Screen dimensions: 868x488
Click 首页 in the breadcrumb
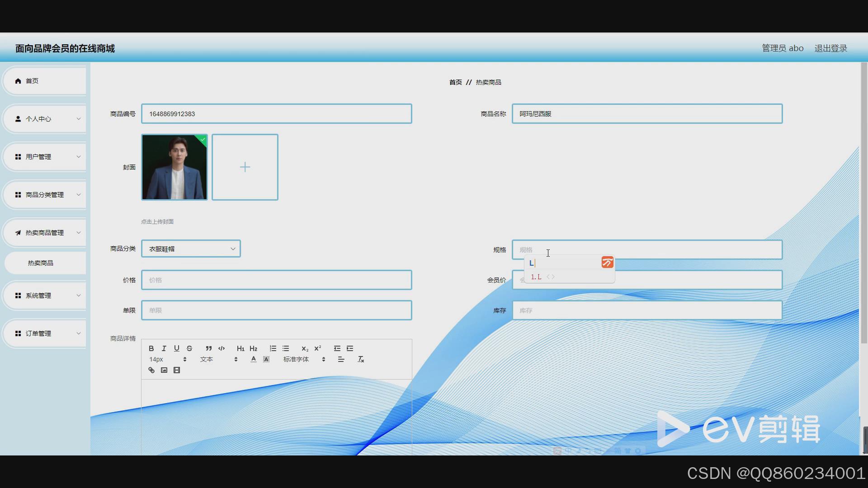click(x=455, y=82)
